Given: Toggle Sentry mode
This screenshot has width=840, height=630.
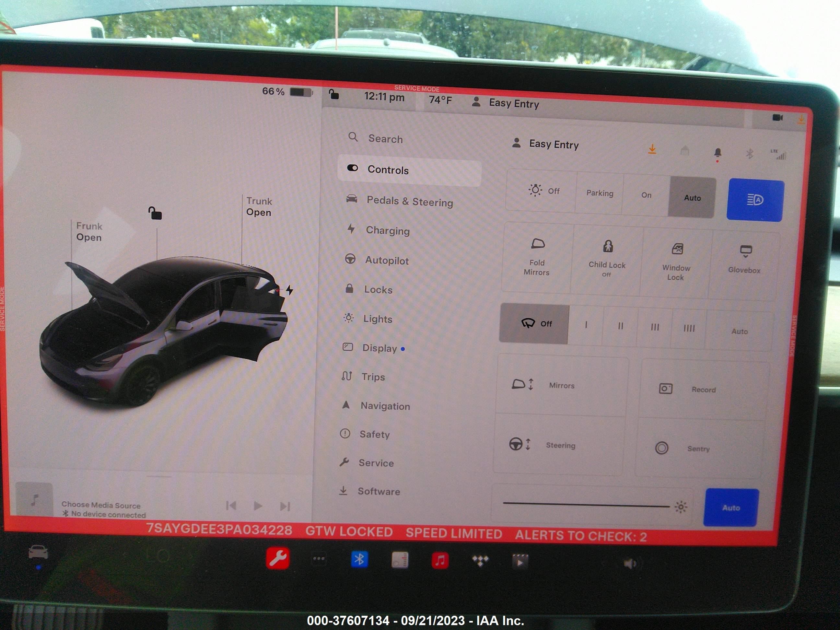Looking at the screenshot, I should [x=699, y=449].
